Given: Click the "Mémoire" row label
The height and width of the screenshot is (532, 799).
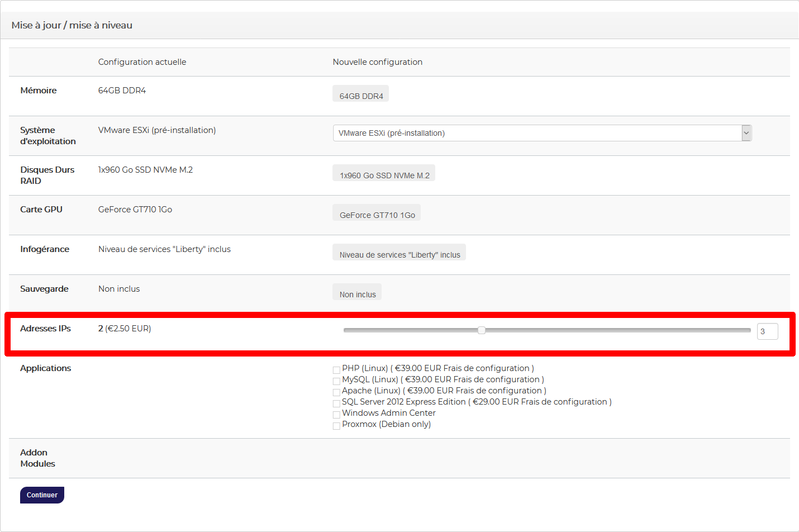Looking at the screenshot, I should (39, 91).
